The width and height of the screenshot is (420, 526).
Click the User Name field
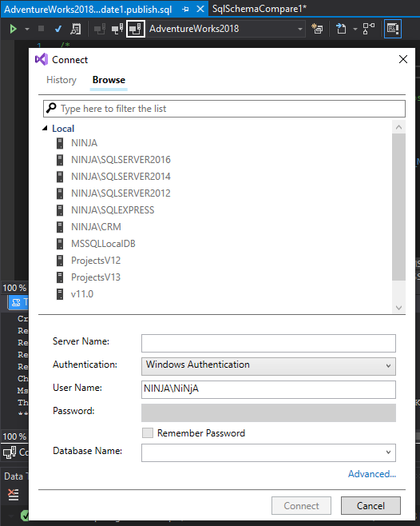pos(268,389)
